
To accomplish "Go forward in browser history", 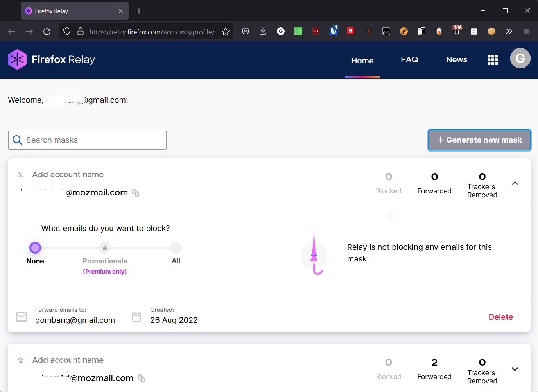I will click(x=29, y=32).
